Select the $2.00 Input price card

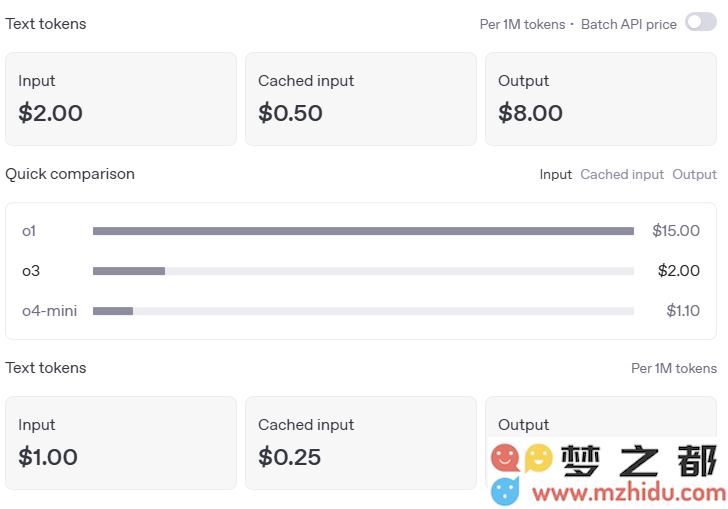point(121,99)
